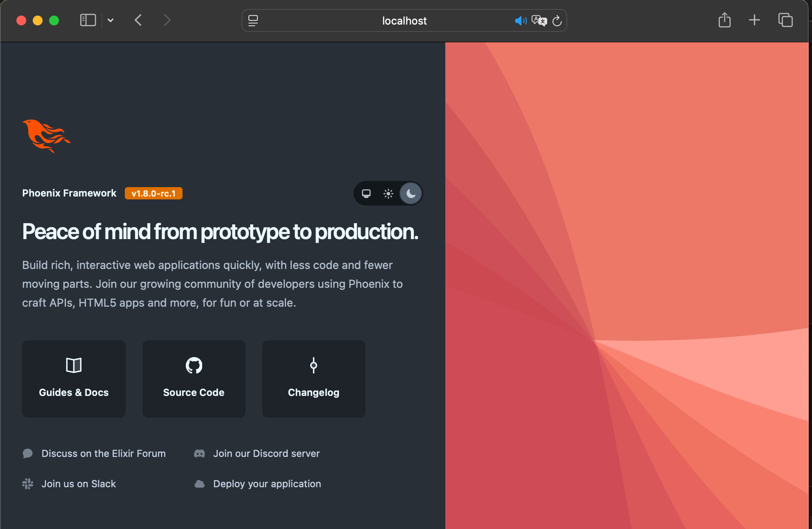Mute the tab audio speaker icon

coord(521,20)
